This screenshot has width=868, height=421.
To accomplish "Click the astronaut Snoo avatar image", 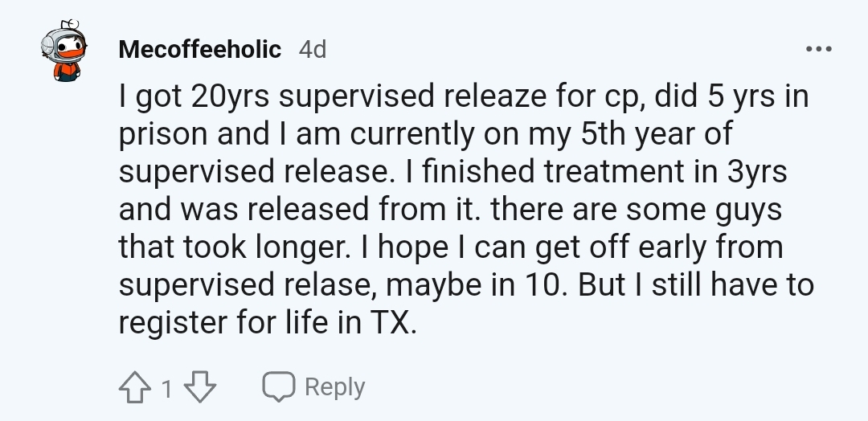I will pyautogui.click(x=64, y=51).
